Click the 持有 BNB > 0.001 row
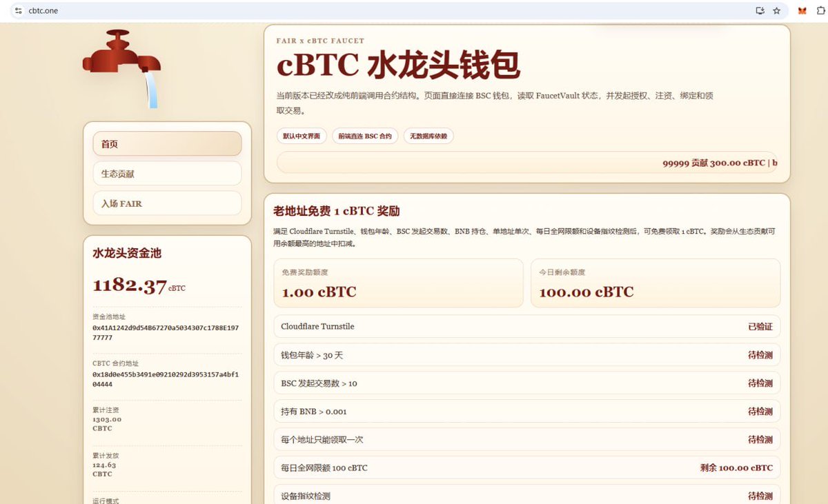The width and height of the screenshot is (828, 504). click(526, 411)
